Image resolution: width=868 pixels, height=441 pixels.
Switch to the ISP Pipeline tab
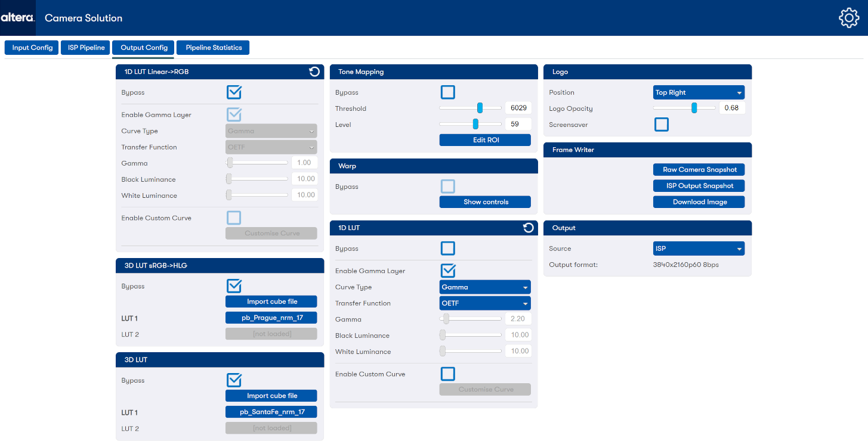tap(86, 48)
